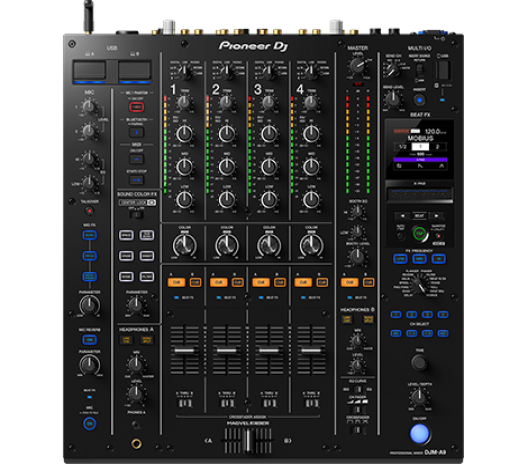Click the Beat right arrow button
The image size is (528, 464).
coord(436,216)
